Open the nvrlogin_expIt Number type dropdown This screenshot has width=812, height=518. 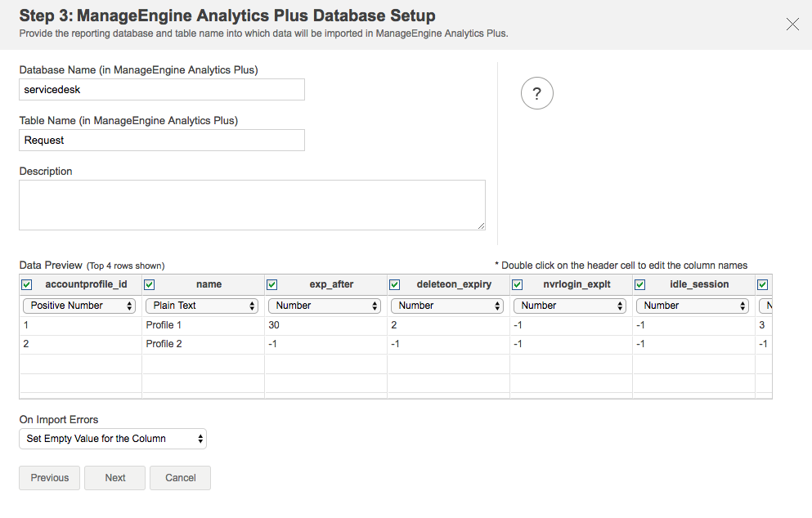[570, 306]
